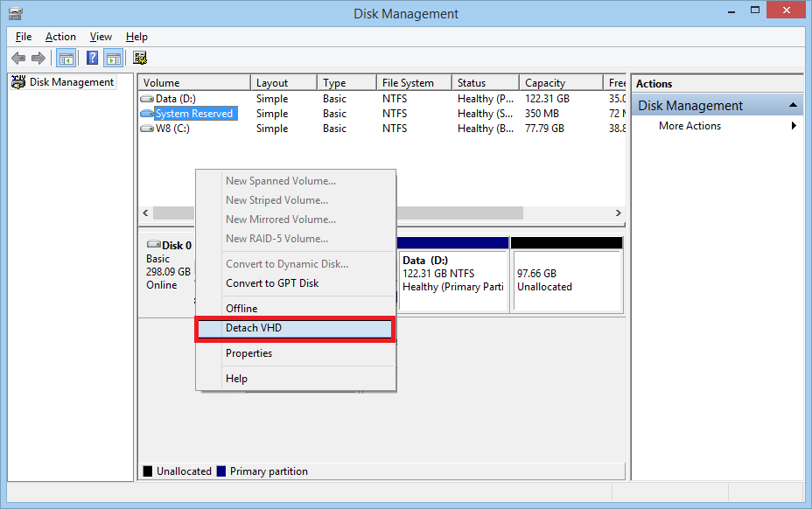The height and width of the screenshot is (509, 812).
Task: Expand the More Actions submenu arrow
Action: [x=794, y=125]
